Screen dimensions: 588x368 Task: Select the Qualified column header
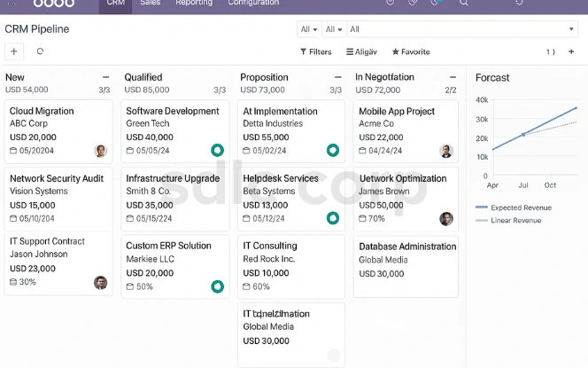(143, 77)
